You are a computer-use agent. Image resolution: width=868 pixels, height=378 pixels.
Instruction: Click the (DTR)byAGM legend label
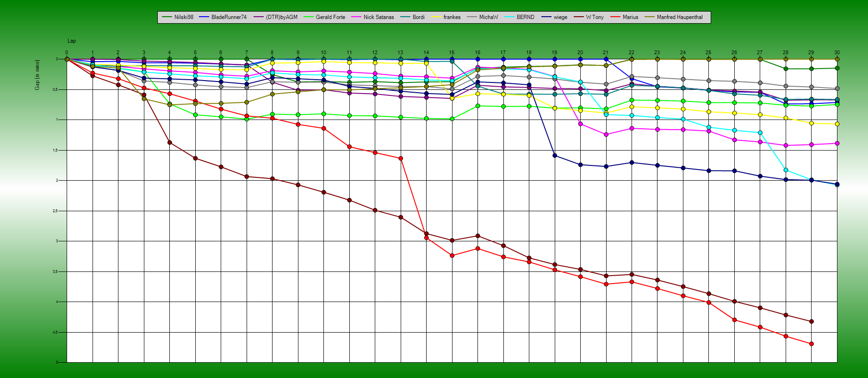point(276,17)
